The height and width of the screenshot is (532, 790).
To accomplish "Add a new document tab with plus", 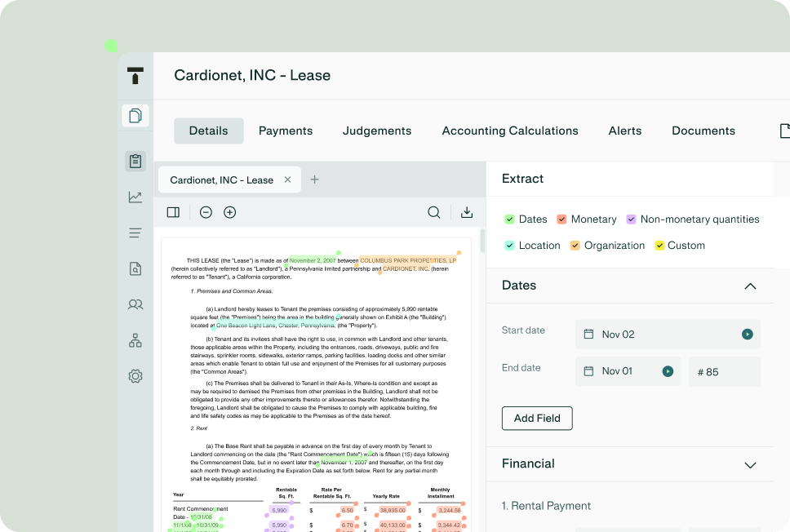I will (x=314, y=180).
